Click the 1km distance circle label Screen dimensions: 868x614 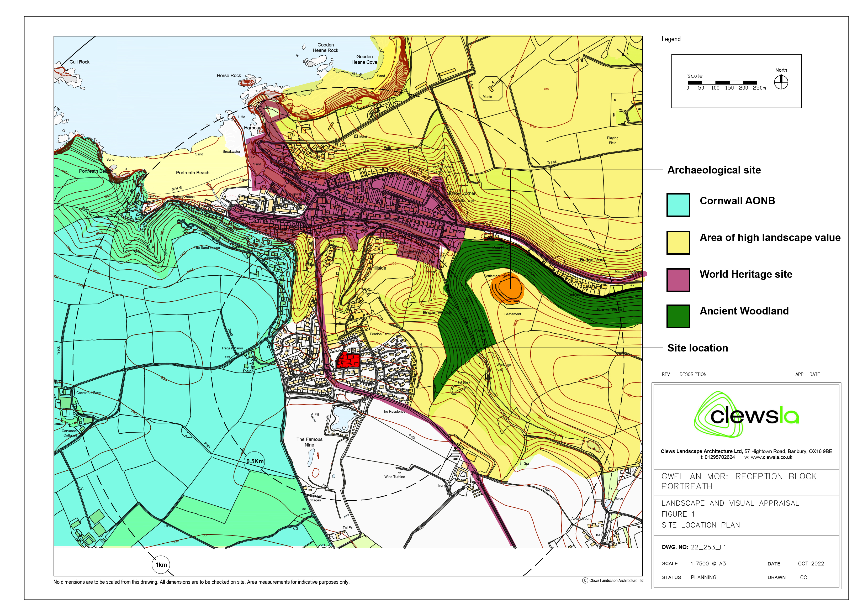pos(161,564)
